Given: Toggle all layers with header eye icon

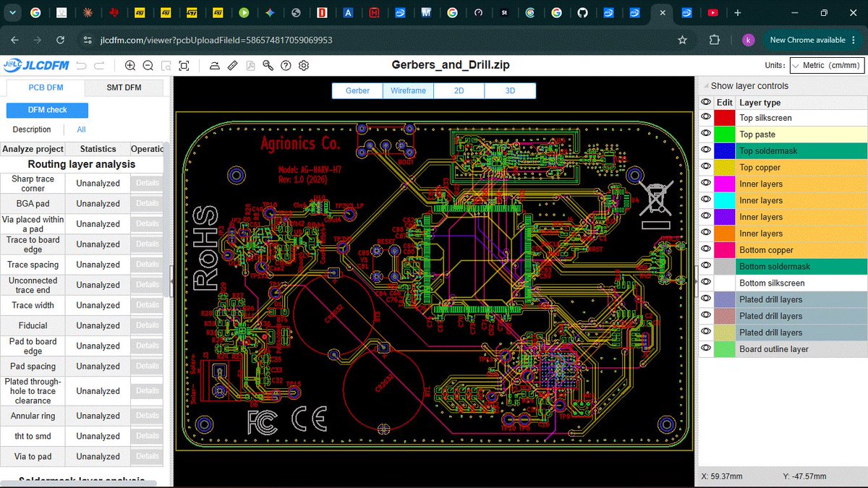Looking at the screenshot, I should click(705, 102).
